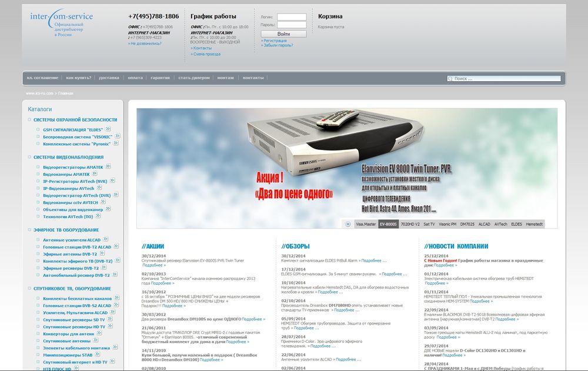Select Visa.Master banner tab

tap(366, 225)
